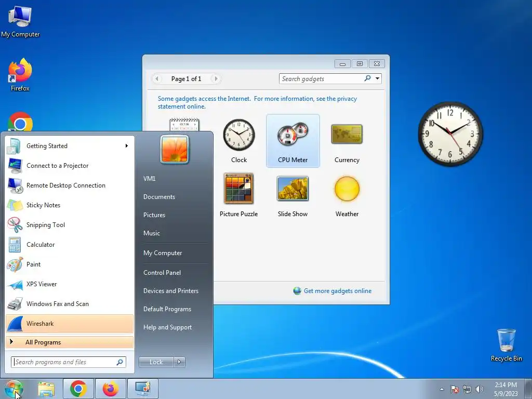532x399 pixels.
Task: Open Pictures from the Start menu
Action: point(154,215)
